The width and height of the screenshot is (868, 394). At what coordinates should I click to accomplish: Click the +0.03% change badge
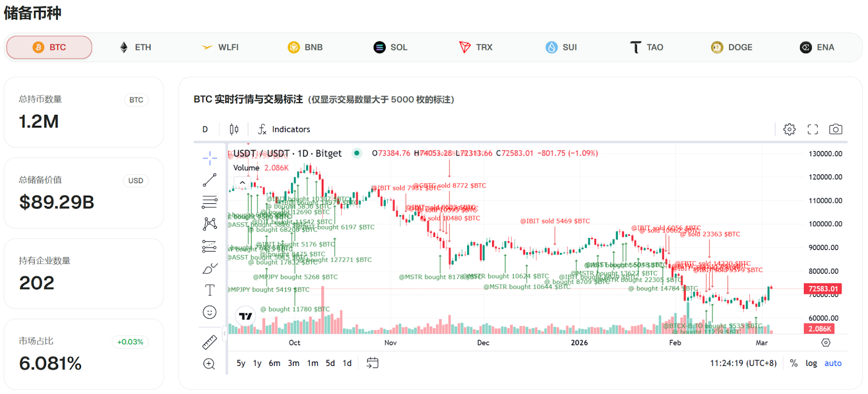pos(130,341)
